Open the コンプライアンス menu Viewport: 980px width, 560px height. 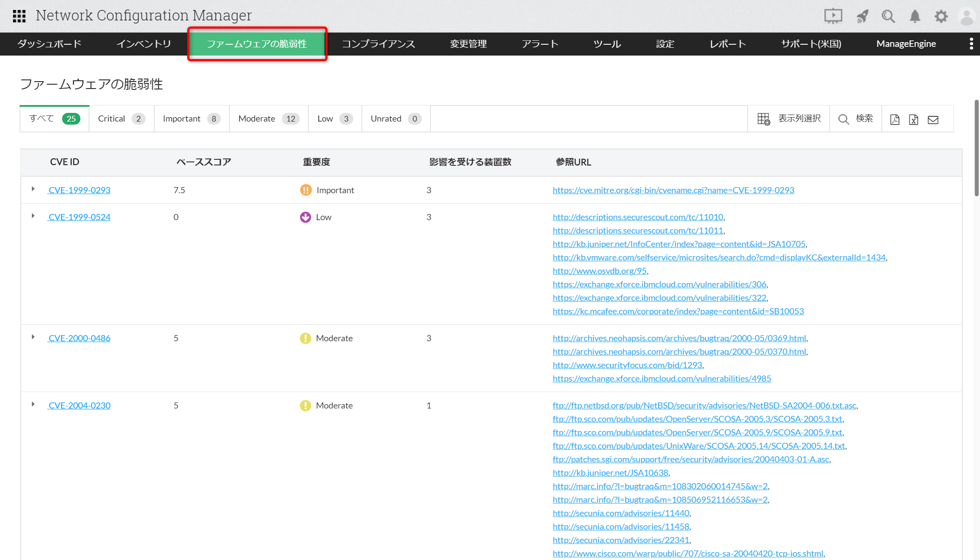(378, 44)
